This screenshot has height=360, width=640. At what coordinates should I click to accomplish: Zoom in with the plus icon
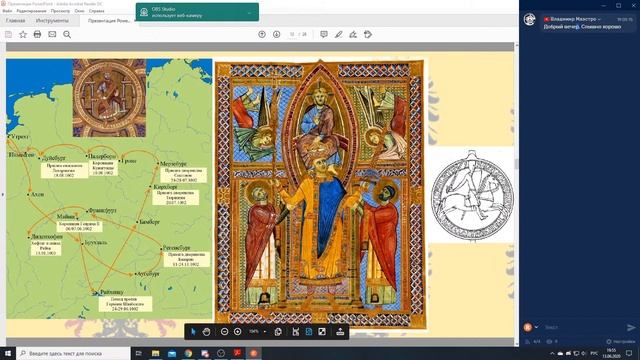238,331
